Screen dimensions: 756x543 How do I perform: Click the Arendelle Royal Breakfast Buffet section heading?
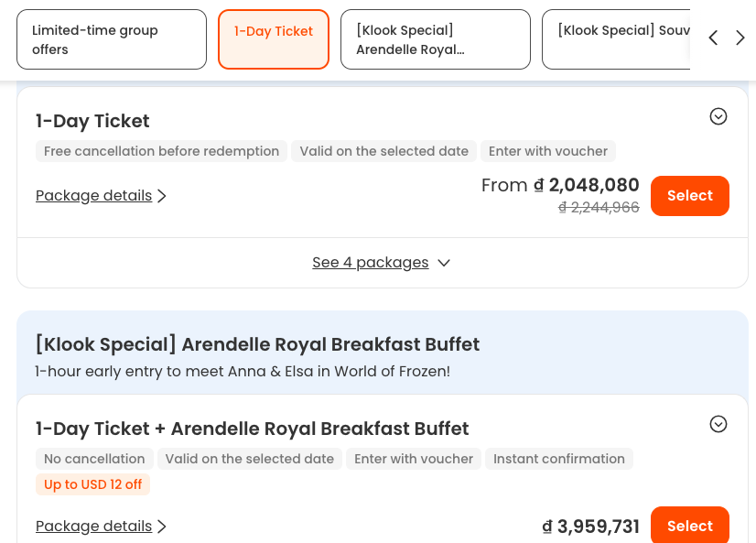[257, 344]
